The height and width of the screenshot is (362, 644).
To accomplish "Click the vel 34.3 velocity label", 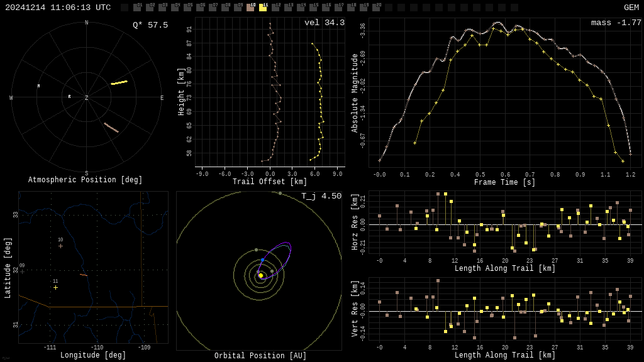I will click(324, 23).
